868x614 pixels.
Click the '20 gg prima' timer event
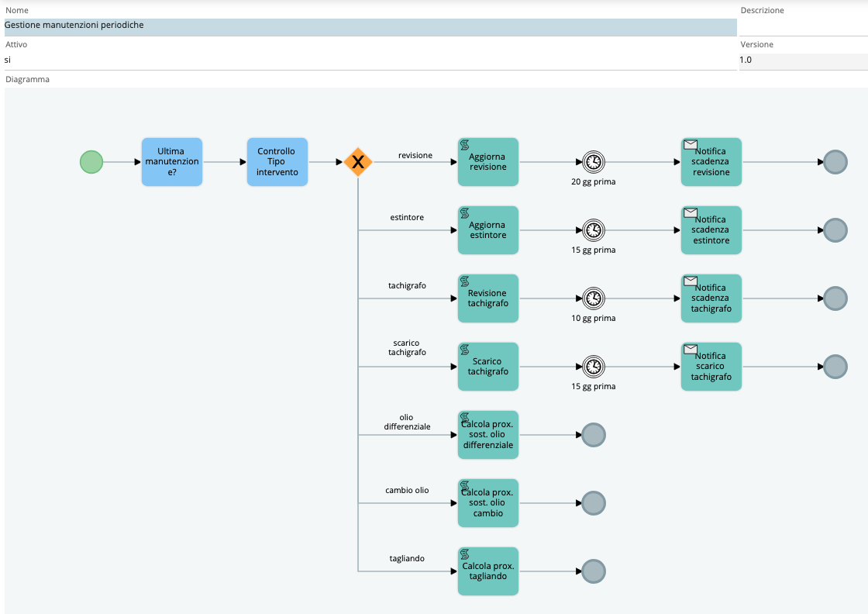pos(594,162)
